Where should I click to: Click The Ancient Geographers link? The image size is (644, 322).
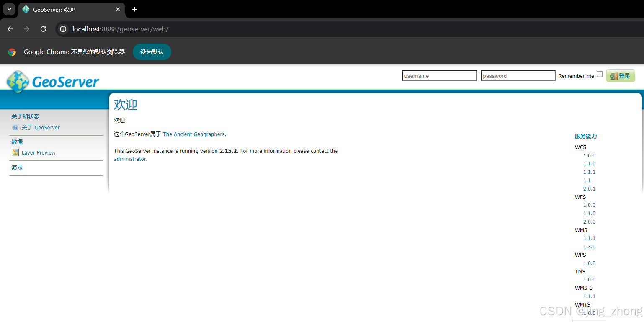tap(194, 134)
